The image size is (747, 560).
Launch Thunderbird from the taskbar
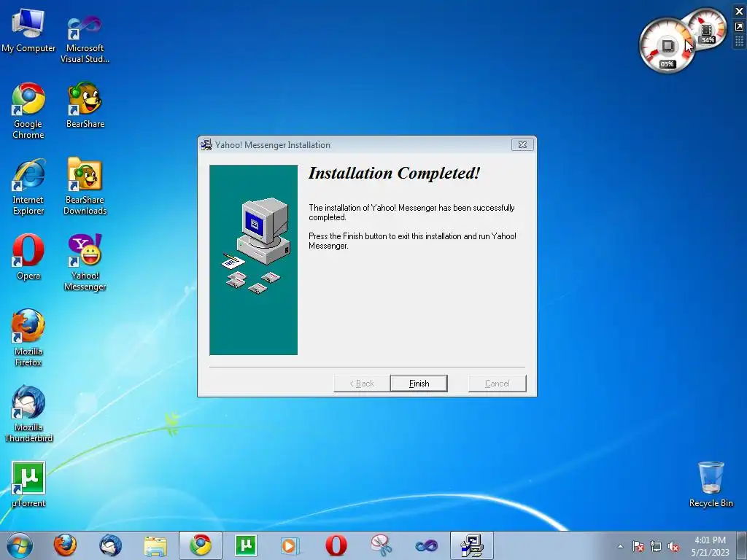111,545
